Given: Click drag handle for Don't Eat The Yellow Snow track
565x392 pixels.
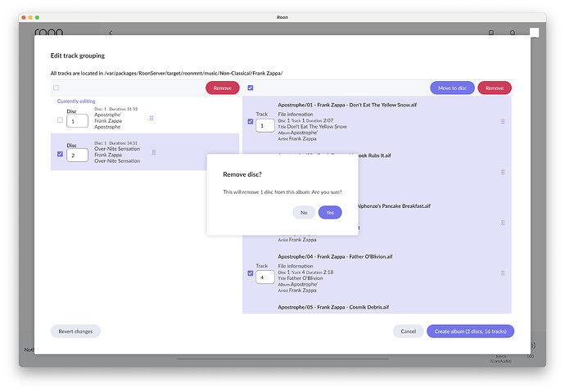Looking at the screenshot, I should (503, 122).
